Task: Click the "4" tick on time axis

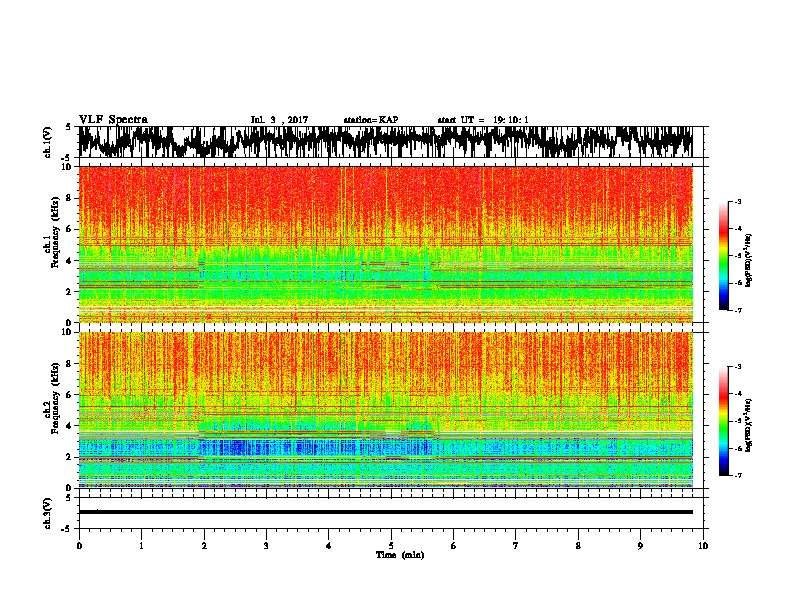Action: click(x=329, y=546)
